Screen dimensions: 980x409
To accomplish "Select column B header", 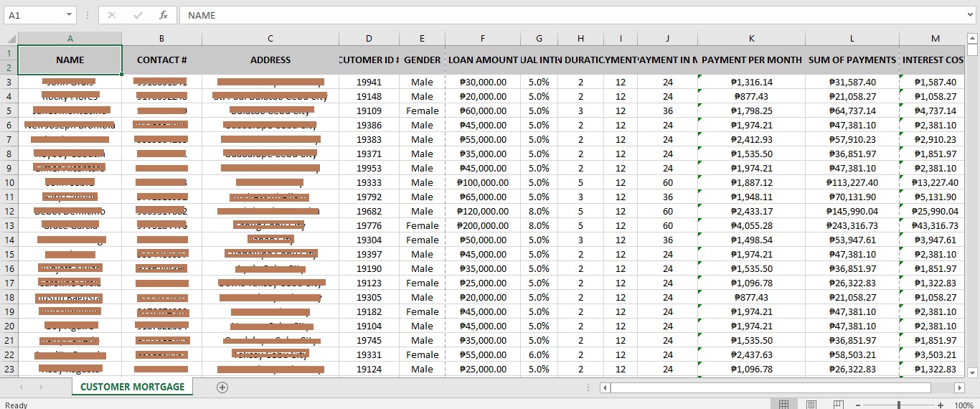I will coord(162,39).
